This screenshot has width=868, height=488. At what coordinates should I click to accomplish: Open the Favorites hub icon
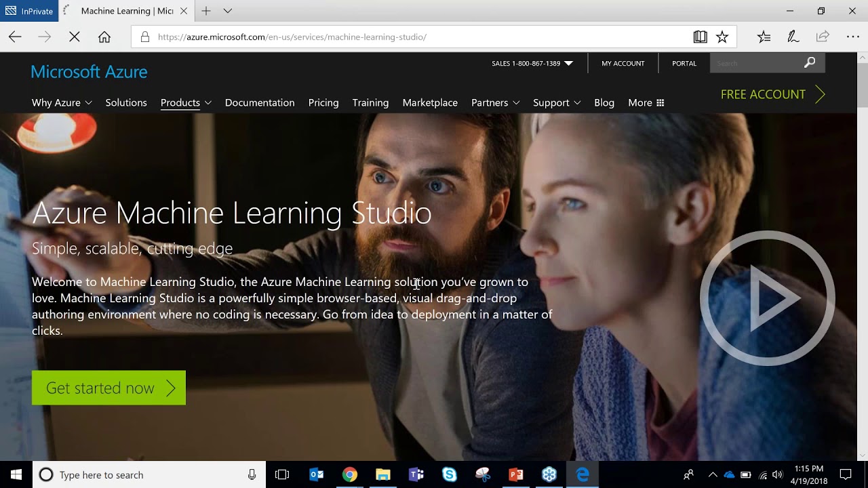764,37
